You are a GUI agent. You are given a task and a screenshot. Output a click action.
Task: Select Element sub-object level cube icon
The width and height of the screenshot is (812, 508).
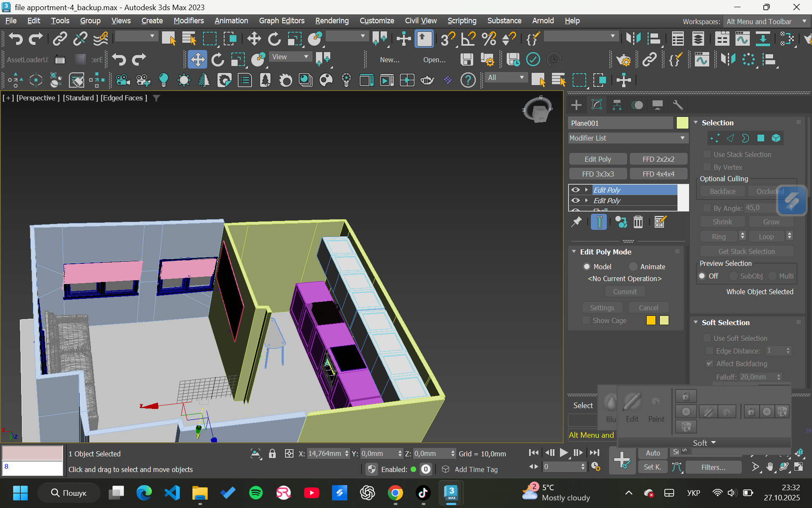click(776, 138)
